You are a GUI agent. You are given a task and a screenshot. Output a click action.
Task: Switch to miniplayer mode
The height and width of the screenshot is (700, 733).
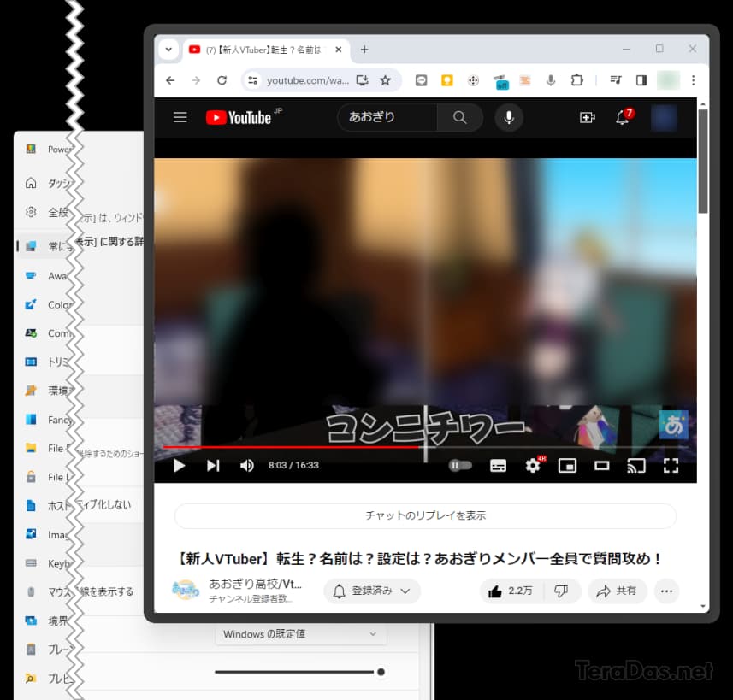tap(567, 466)
